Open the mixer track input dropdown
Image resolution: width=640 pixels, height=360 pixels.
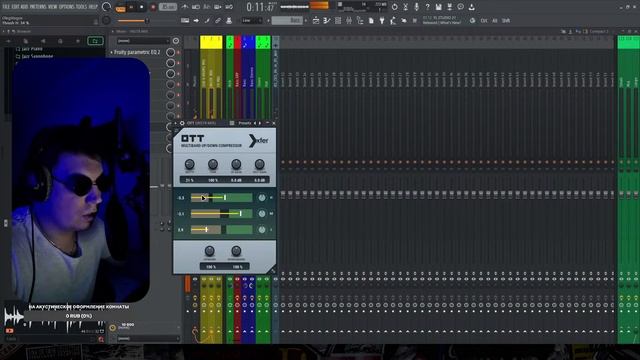[x=143, y=41]
